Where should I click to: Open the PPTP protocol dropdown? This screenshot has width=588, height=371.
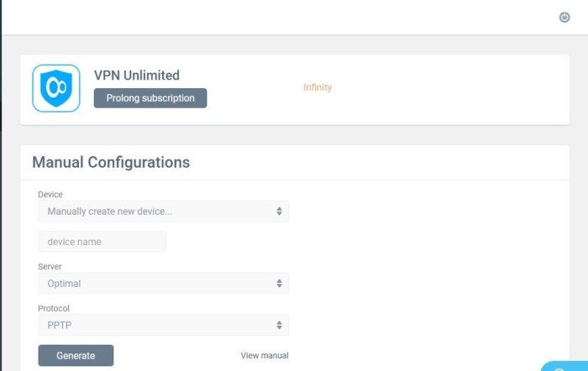coord(164,325)
